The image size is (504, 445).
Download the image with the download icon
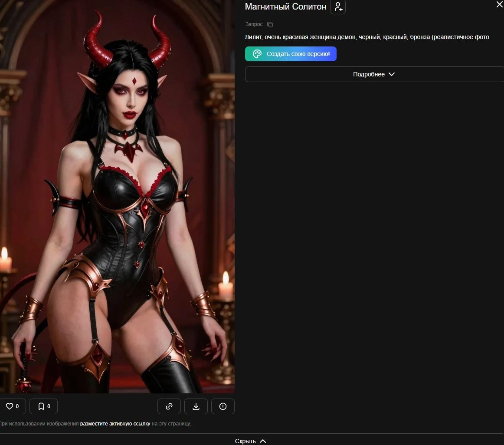196,406
